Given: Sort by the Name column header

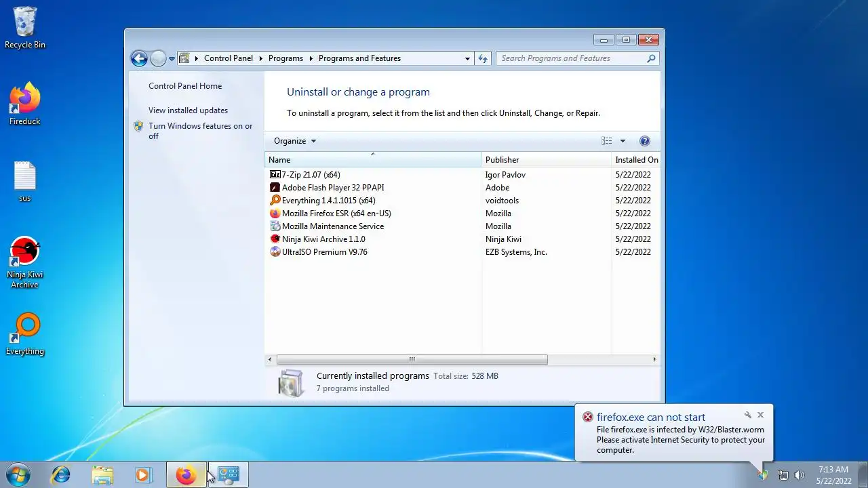Looking at the screenshot, I should click(372, 160).
